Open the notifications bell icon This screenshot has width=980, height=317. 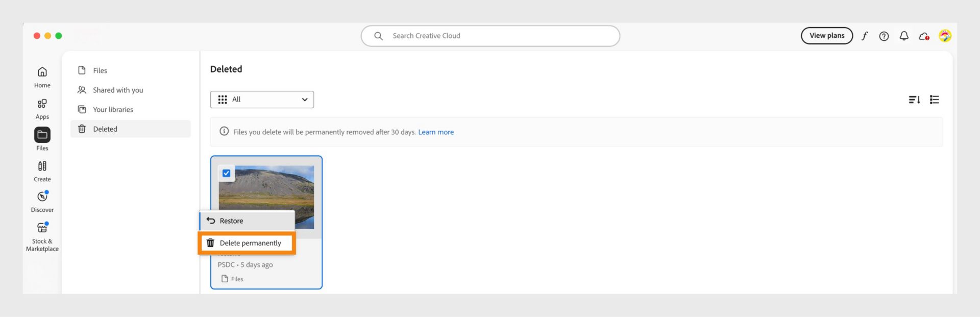point(904,36)
